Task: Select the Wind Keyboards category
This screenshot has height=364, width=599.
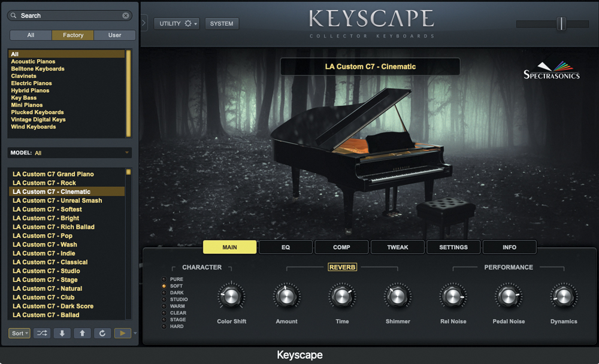Action: (x=33, y=127)
